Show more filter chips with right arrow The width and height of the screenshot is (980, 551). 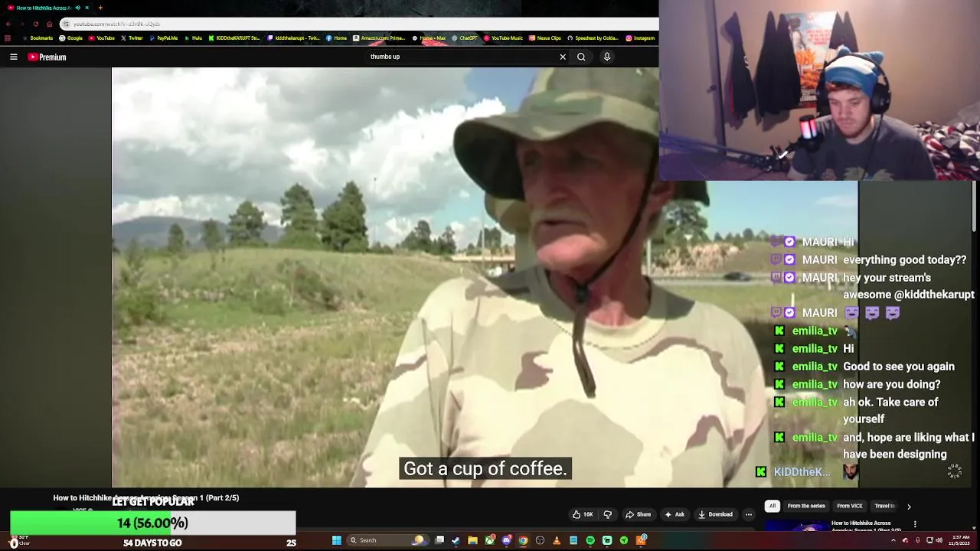[909, 506]
